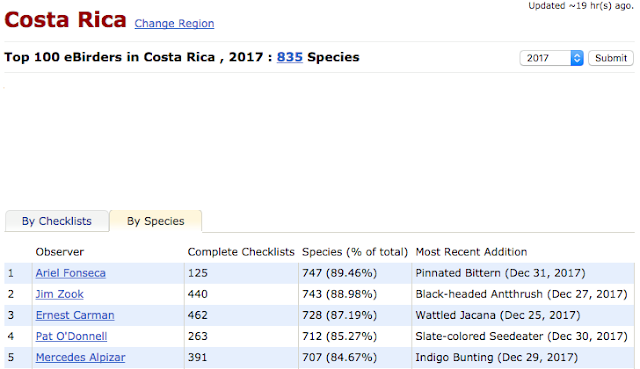640x369 pixels.
Task: Open the 2017 year dropdown
Action: pos(551,58)
